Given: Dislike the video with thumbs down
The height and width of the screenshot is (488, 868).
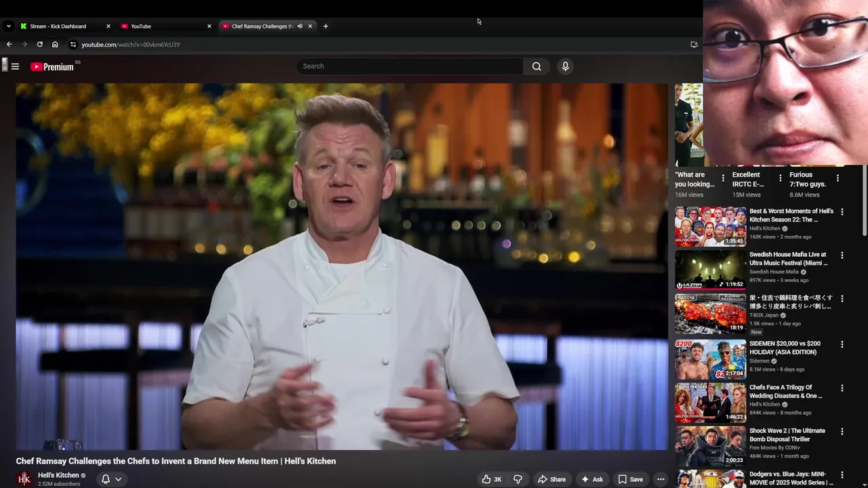Looking at the screenshot, I should tap(517, 479).
